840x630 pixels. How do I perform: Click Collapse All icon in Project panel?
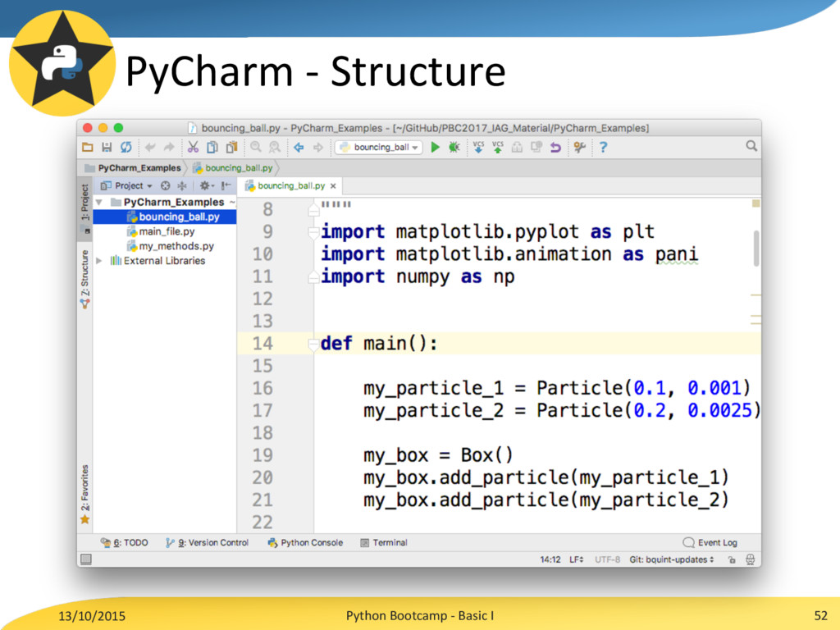[182, 185]
